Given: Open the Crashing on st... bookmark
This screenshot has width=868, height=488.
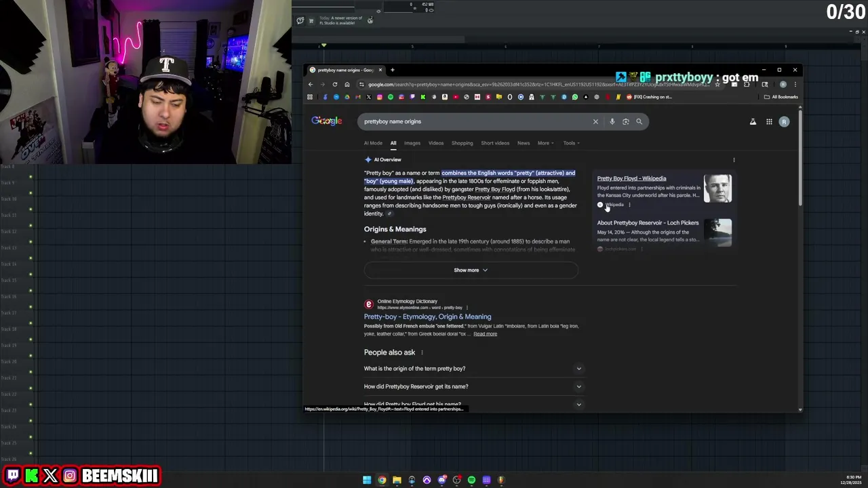Looking at the screenshot, I should [649, 97].
